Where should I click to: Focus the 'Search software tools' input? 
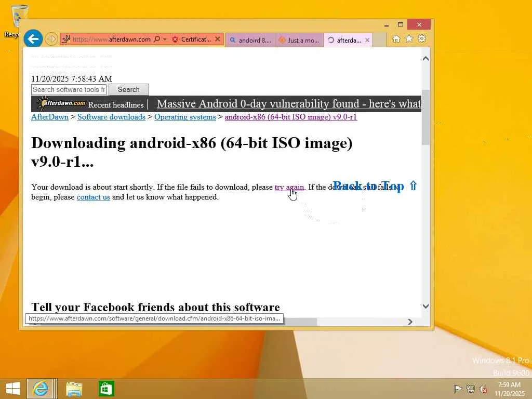(x=69, y=89)
